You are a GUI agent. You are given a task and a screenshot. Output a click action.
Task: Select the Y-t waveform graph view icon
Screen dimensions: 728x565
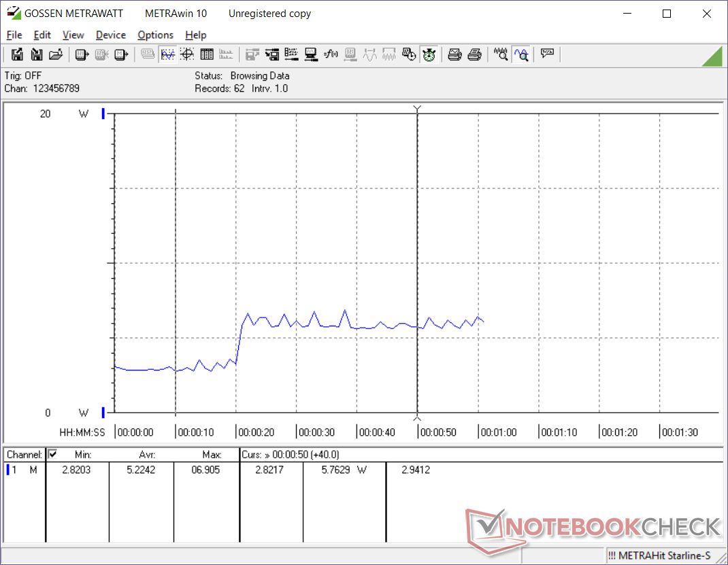pyautogui.click(x=167, y=55)
